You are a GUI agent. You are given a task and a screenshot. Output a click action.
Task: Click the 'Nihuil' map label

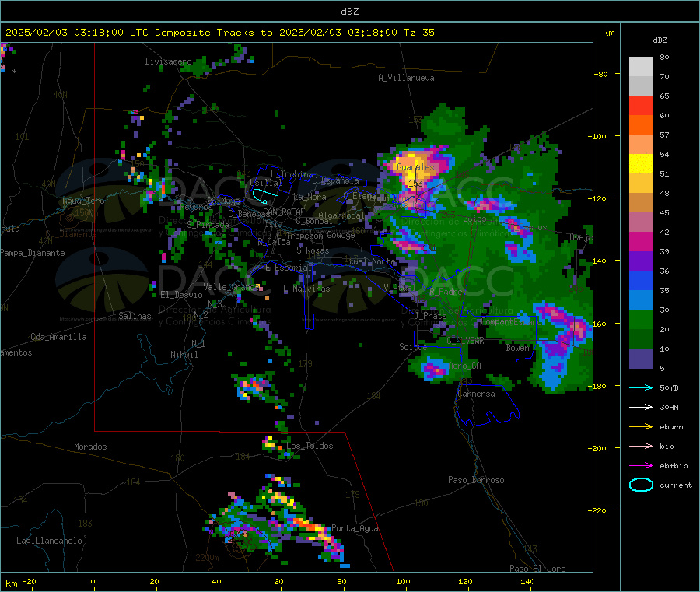184,355
